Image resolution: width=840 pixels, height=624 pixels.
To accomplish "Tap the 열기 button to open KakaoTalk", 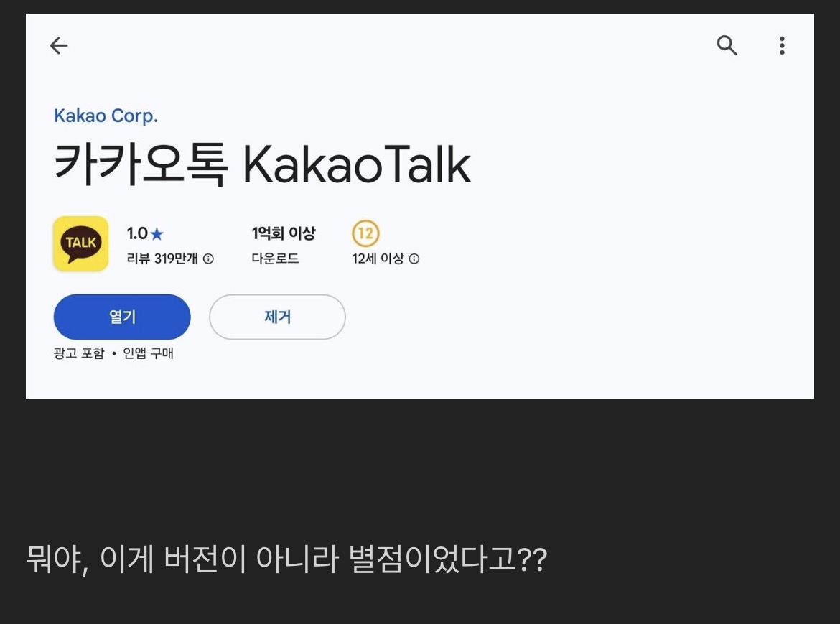I will click(x=122, y=317).
